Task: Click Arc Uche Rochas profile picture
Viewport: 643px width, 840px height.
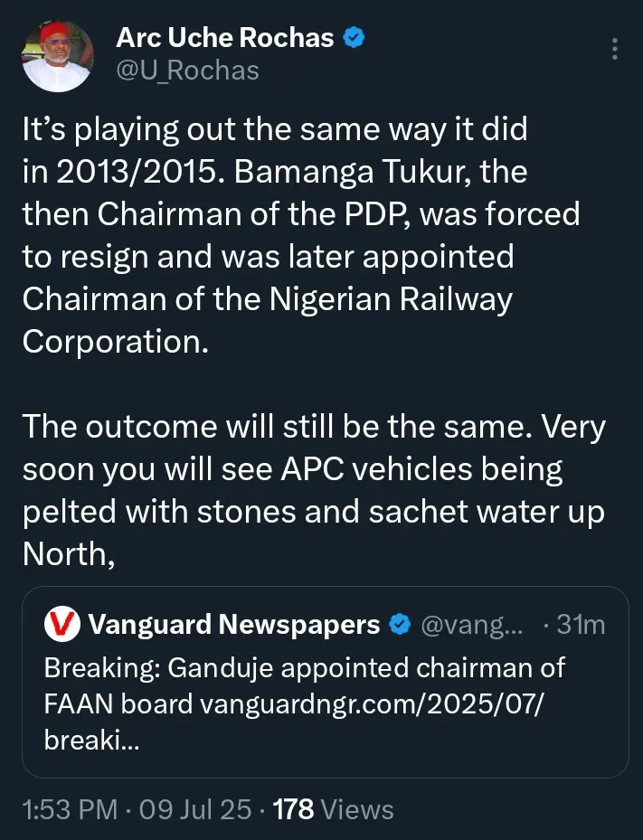Action: [57, 54]
